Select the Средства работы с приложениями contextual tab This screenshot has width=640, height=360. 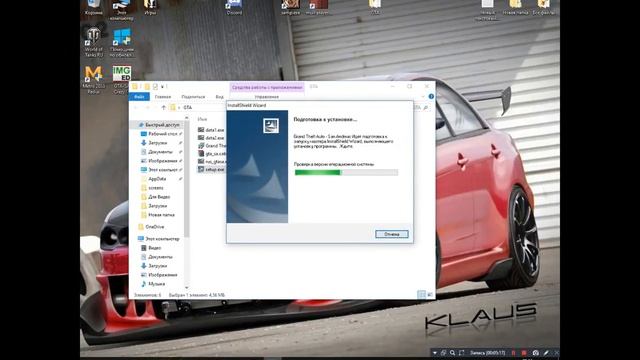[x=267, y=87]
